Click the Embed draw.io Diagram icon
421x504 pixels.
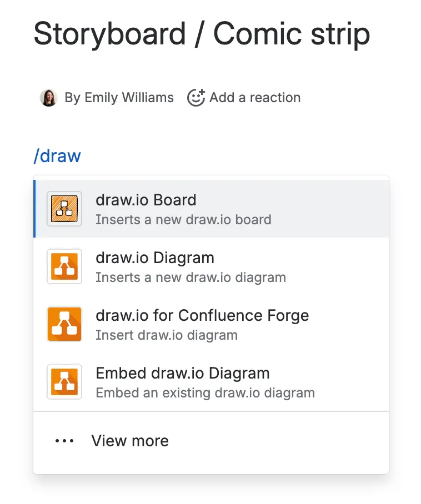pyautogui.click(x=64, y=382)
